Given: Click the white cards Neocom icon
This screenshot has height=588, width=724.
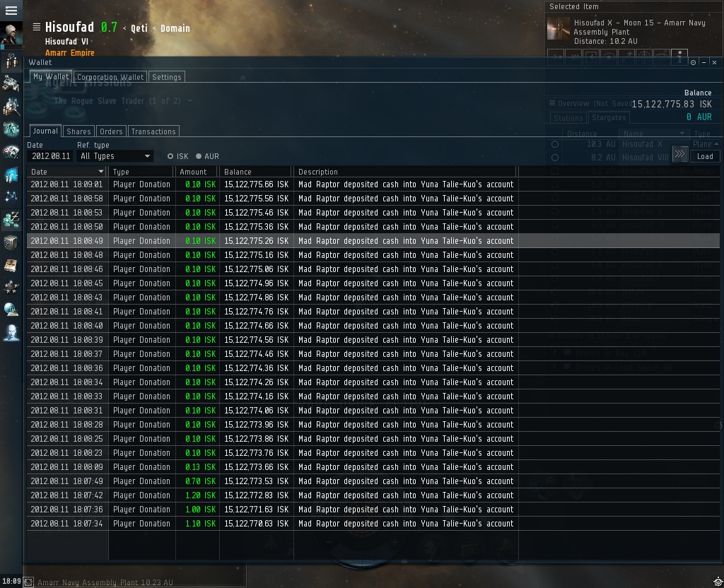Looking at the screenshot, I should [11, 152].
